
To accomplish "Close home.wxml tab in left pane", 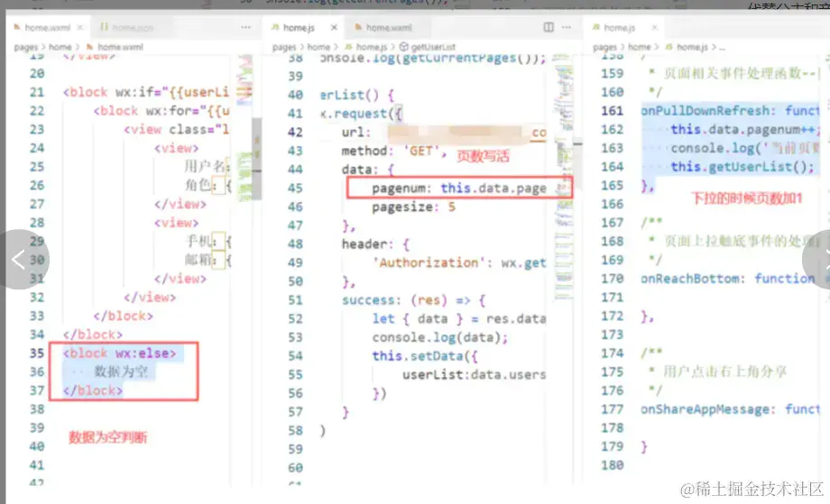I will coord(80,28).
